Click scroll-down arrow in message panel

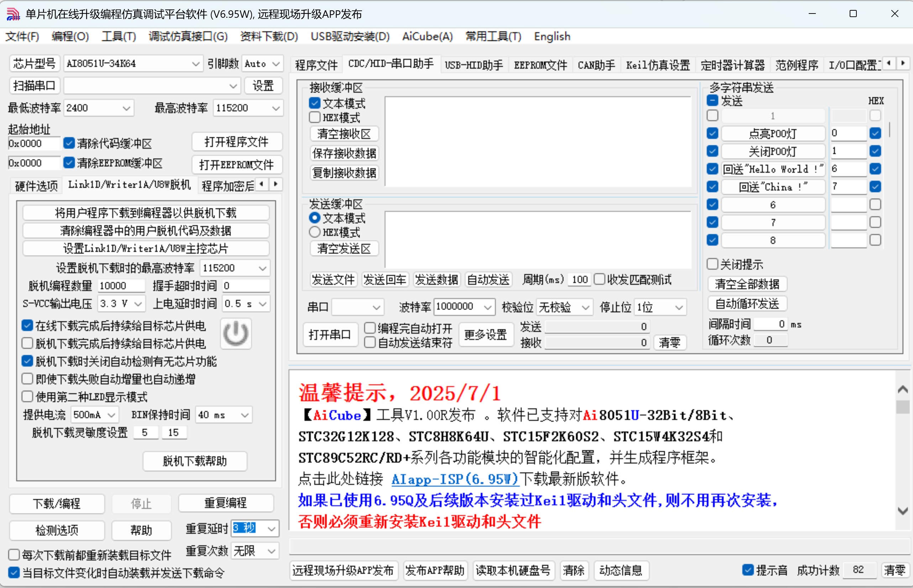tap(902, 511)
